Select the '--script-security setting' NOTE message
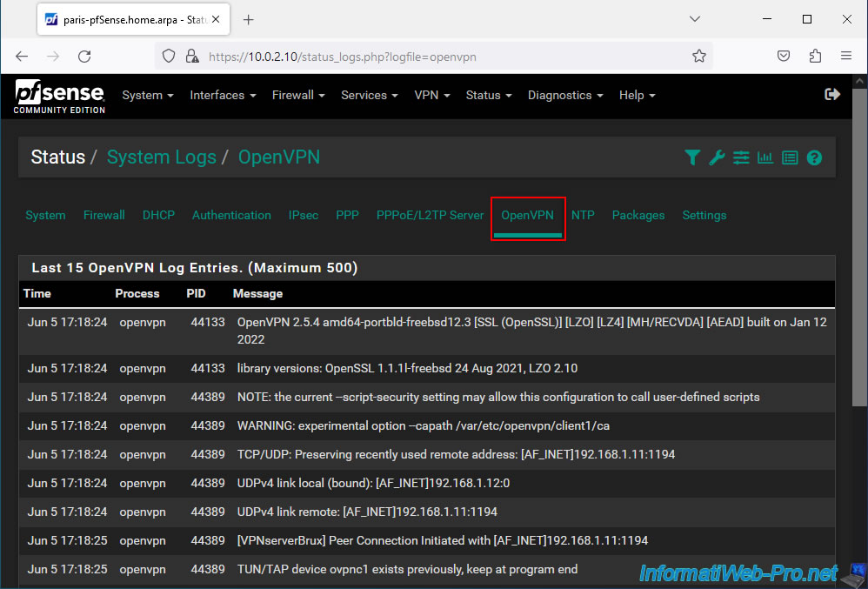The height and width of the screenshot is (589, 868). [498, 397]
